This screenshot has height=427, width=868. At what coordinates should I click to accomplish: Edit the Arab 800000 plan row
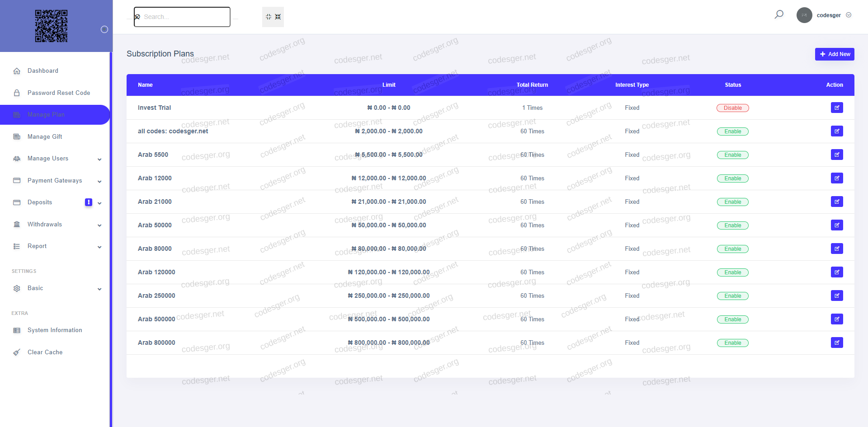pos(836,343)
